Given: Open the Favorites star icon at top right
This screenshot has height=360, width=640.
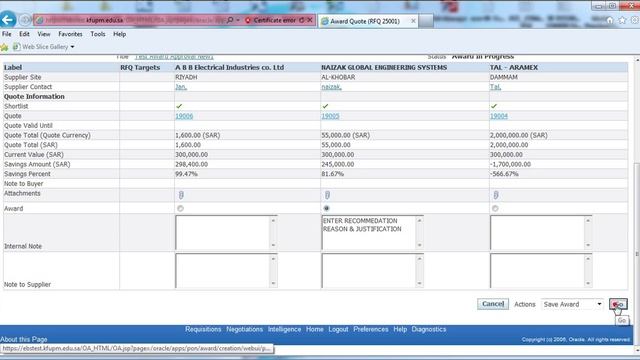Looking at the screenshot, I should 622,20.
